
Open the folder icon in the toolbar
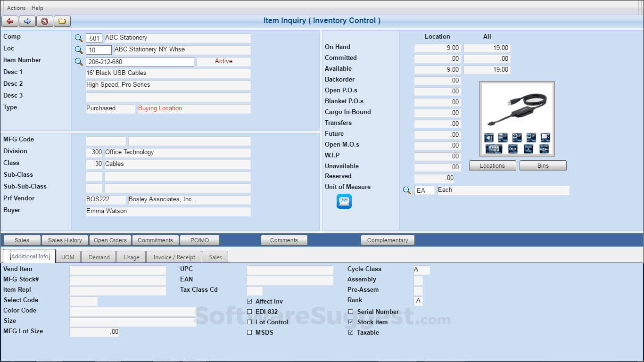tap(62, 21)
